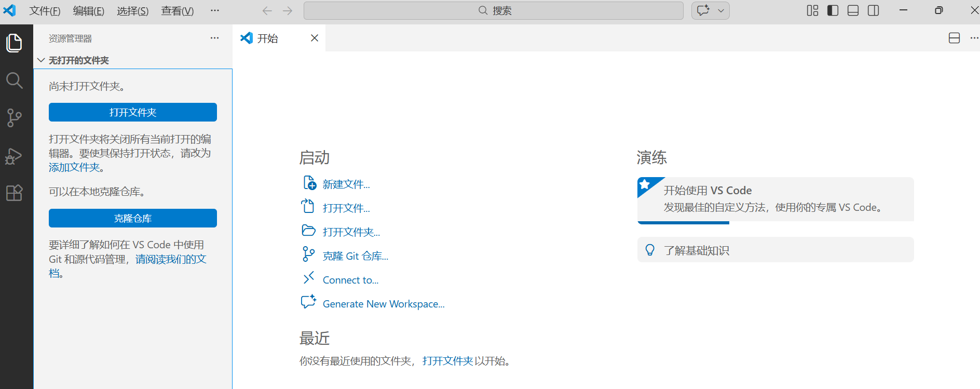Follow the 添加文件夹 link
The image size is (980, 389).
[74, 167]
